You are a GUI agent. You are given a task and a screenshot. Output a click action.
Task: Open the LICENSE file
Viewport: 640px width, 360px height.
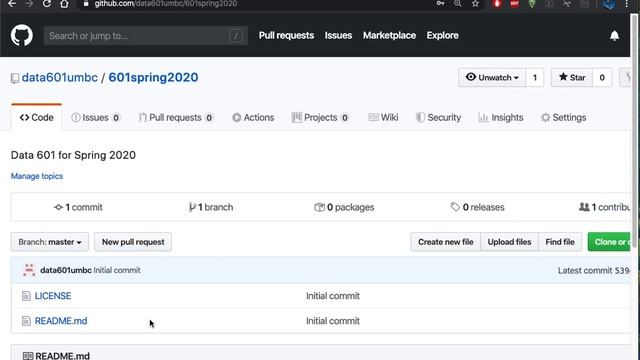pos(53,296)
